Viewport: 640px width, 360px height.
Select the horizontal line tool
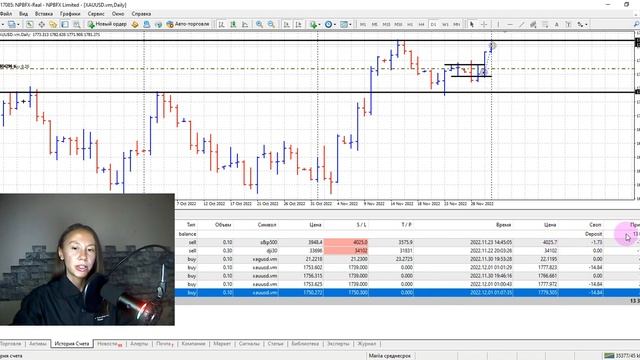click(510, 24)
